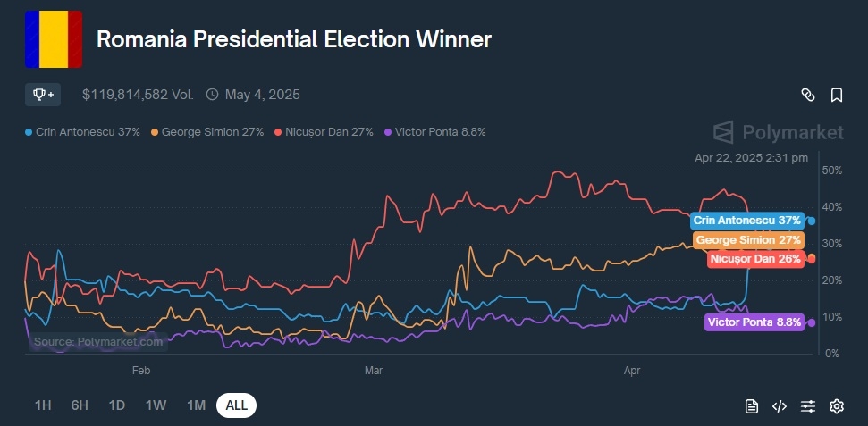Open the document icon at the chart's bottom right

tap(752, 406)
